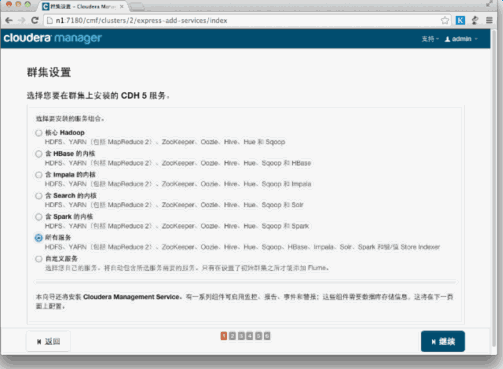Bookmark this page with the star icon
The image size is (503, 369).
[x=445, y=20]
